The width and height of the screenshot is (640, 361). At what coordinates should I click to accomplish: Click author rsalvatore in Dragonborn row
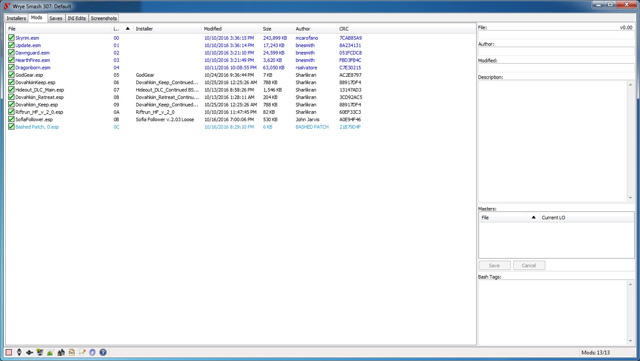click(306, 67)
